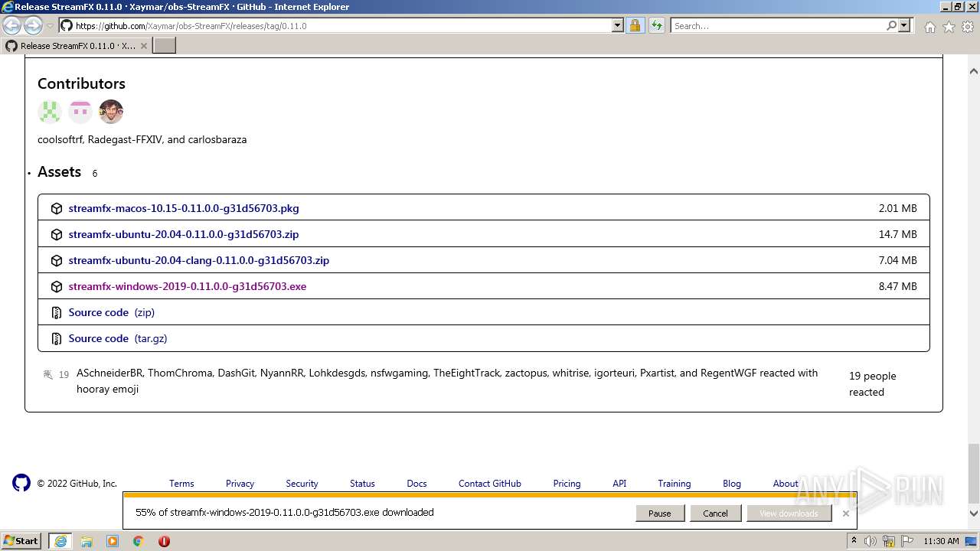Open the Tools gear icon

pos(968,27)
